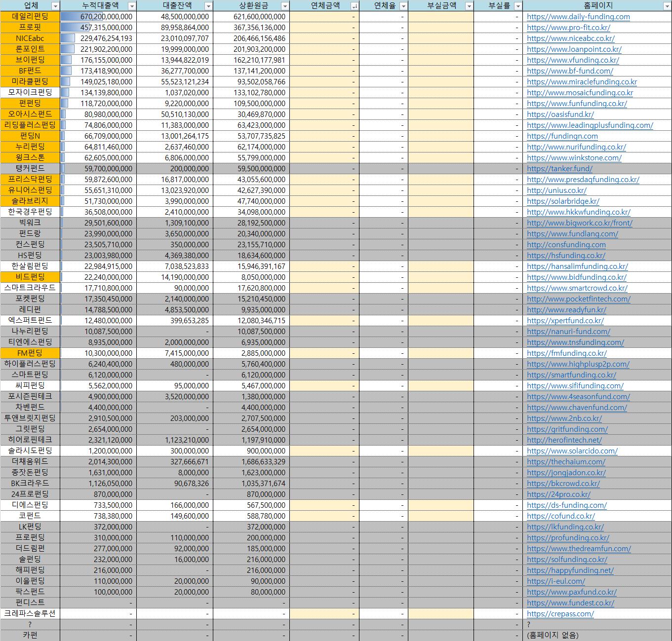Viewport: 672px width, 641px height.
Task: Open the xpertfund.co.kr link
Action: [x=565, y=321]
